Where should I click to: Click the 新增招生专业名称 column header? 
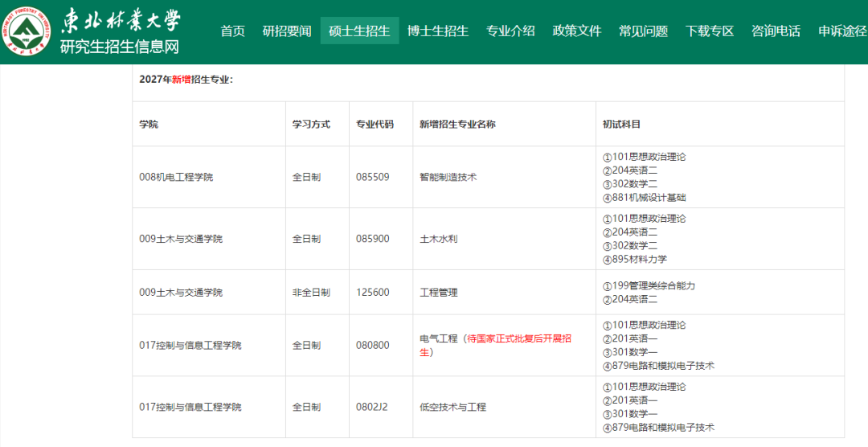tap(457, 124)
